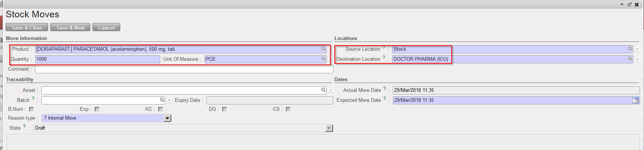This screenshot has height=150, width=644.
Task: Expand Source Location options arrow
Action: point(637,49)
